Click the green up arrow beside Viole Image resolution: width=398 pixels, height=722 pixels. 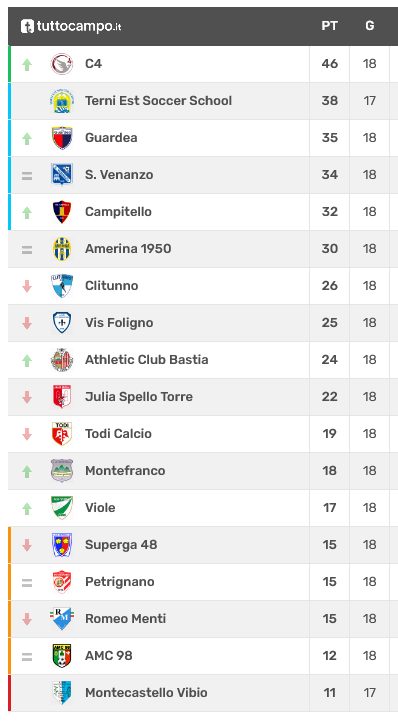point(27,508)
